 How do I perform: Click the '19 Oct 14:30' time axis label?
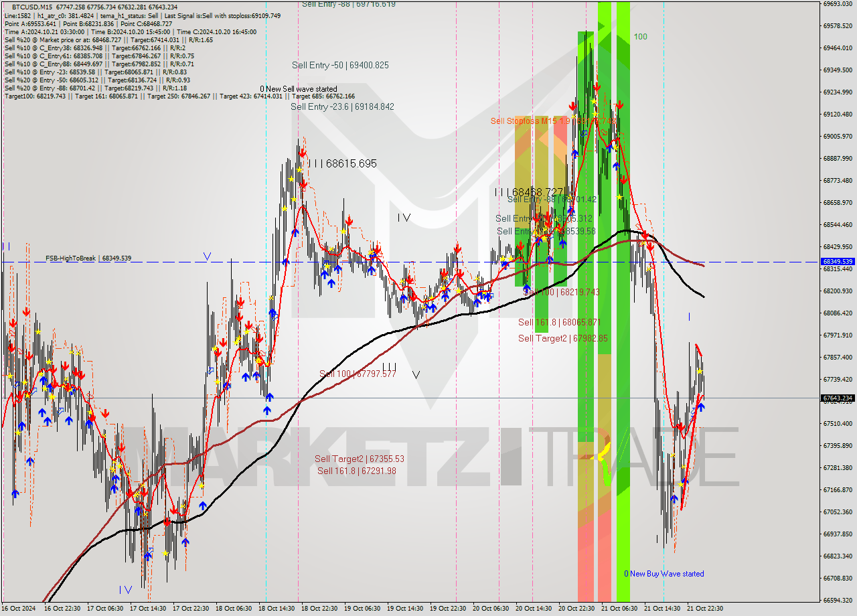pos(405,609)
